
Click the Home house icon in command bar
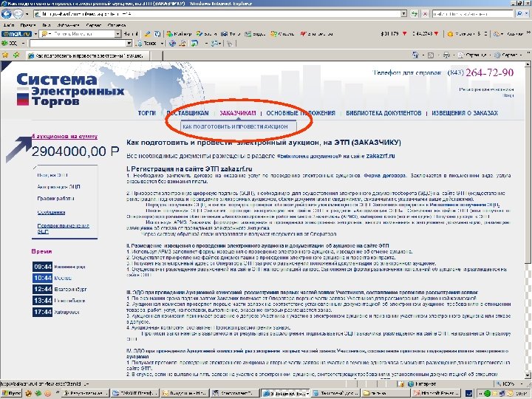pyautogui.click(x=415, y=55)
